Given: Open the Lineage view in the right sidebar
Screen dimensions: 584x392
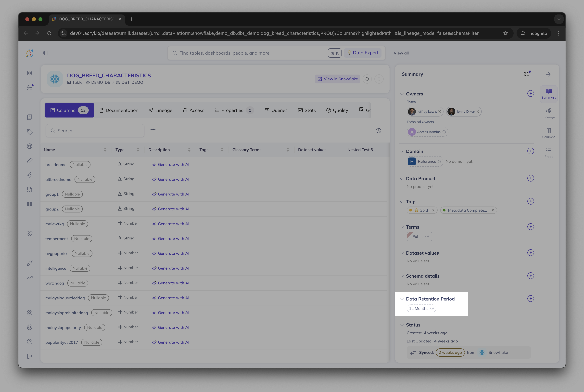Looking at the screenshot, I should point(548,114).
